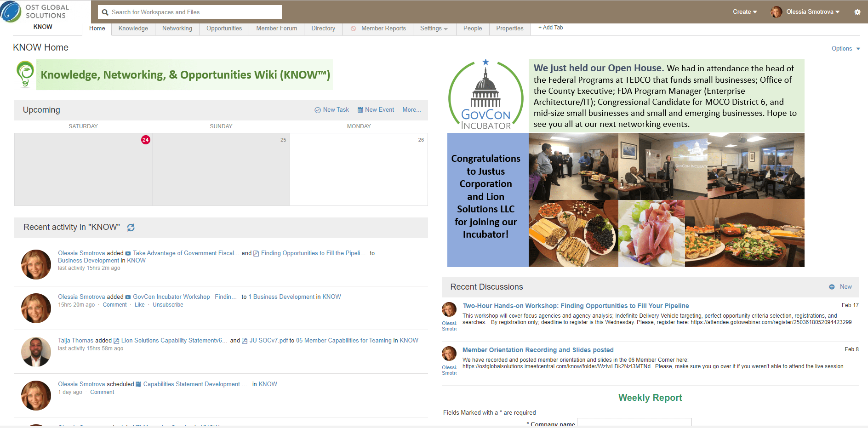
Task: Click avatar beside Member Orientation Recording discussion
Action: [449, 354]
